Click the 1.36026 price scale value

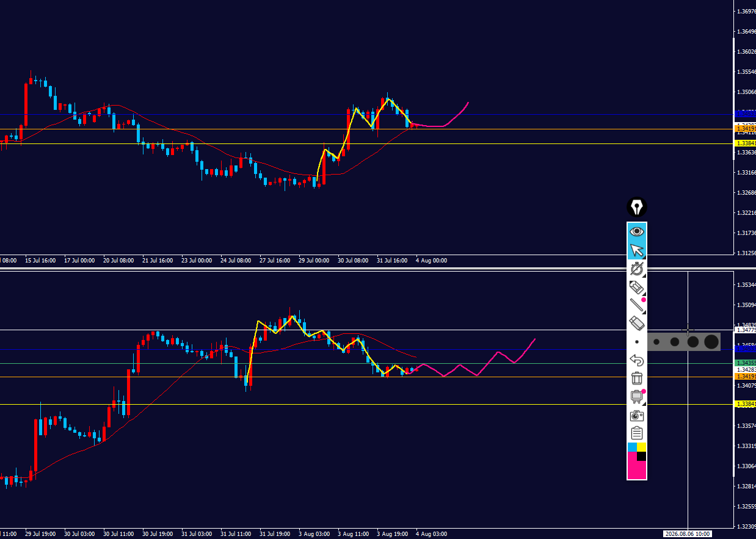click(x=746, y=52)
